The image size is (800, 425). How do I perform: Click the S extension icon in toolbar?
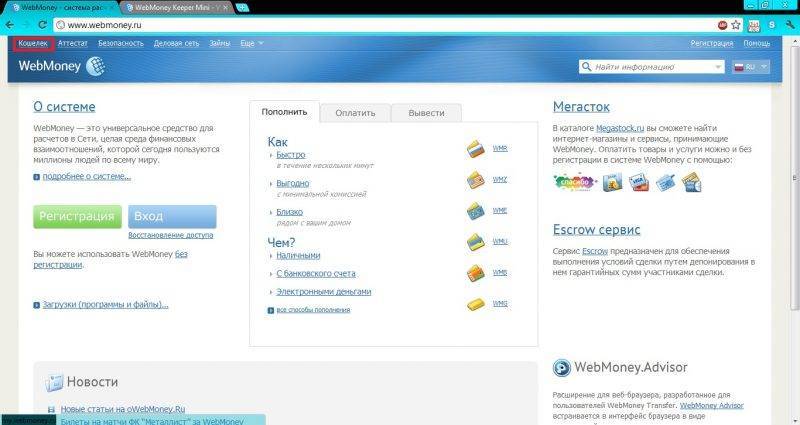pyautogui.click(x=772, y=24)
